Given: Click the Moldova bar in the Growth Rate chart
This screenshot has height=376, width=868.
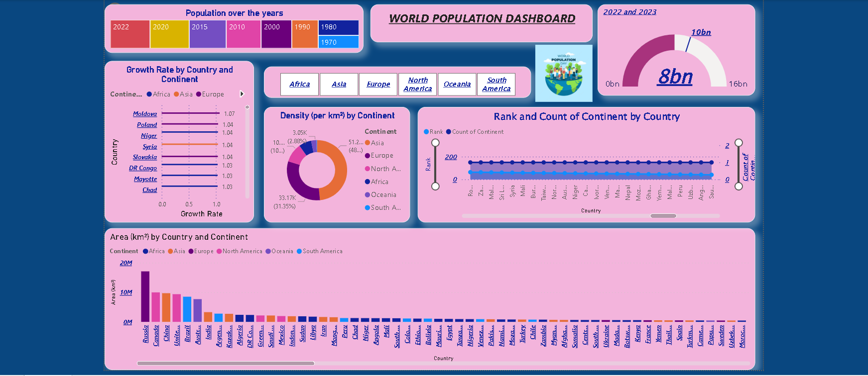Looking at the screenshot, I should (x=189, y=113).
